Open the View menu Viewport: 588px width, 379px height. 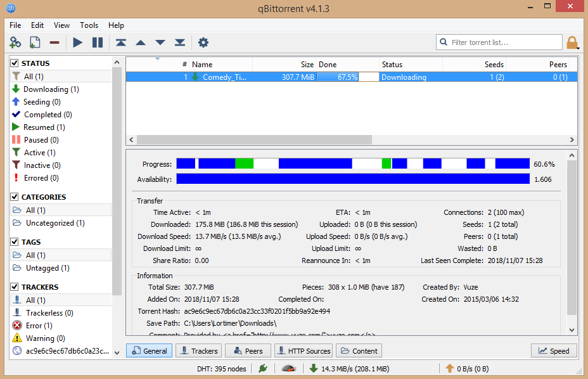[61, 25]
